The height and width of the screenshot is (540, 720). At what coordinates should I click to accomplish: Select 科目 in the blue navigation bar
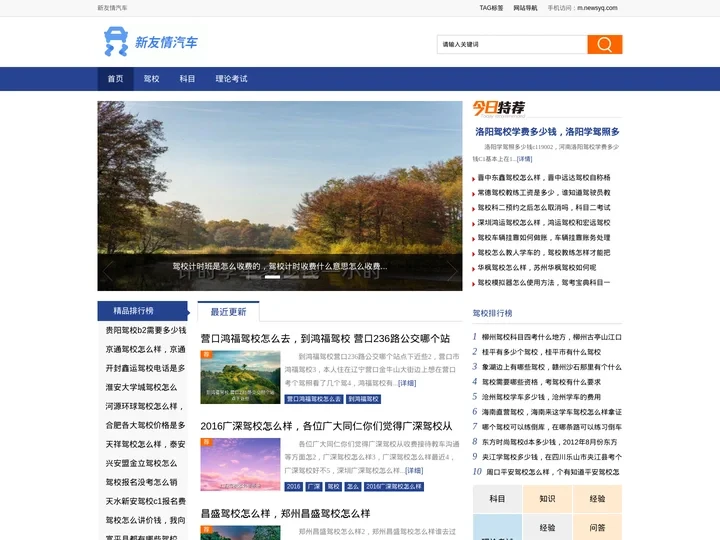tap(187, 79)
